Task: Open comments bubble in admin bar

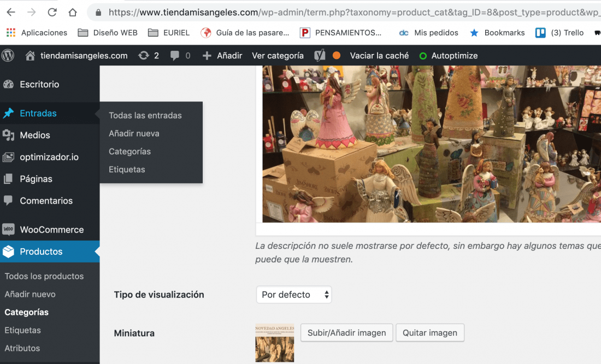Action: tap(175, 56)
